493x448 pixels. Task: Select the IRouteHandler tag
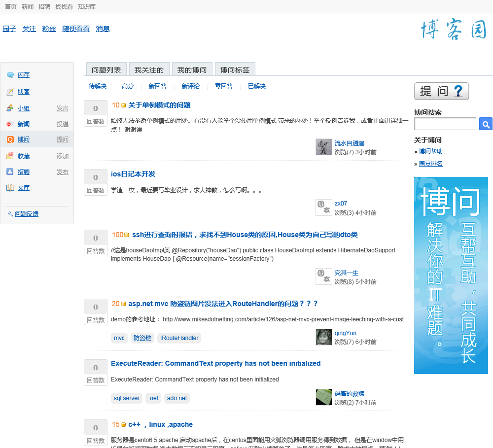click(x=179, y=338)
